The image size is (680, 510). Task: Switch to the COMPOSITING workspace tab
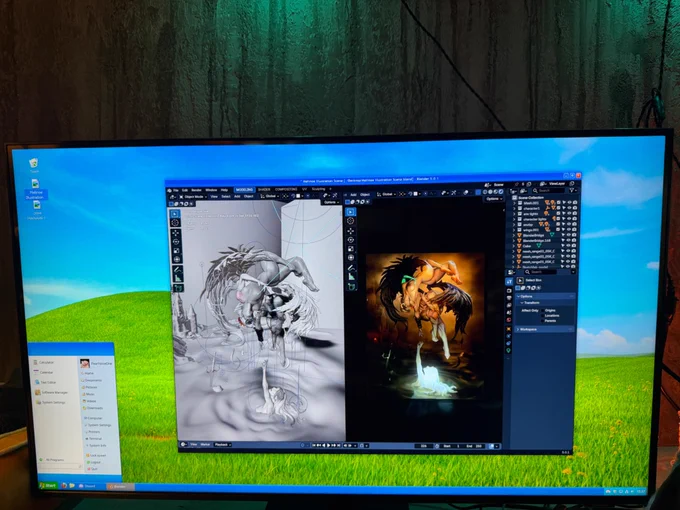[286, 190]
